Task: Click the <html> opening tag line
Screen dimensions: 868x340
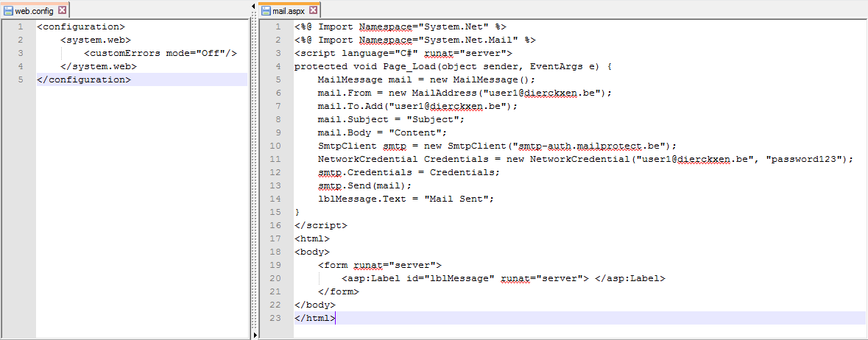Action: [x=312, y=239]
